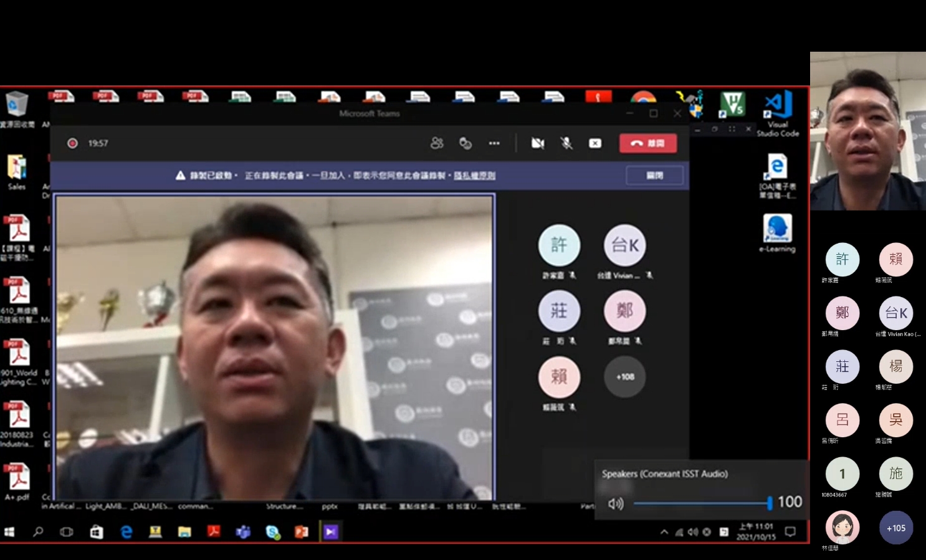
Task: Open the green μVision desktop shortcut
Action: (x=733, y=103)
